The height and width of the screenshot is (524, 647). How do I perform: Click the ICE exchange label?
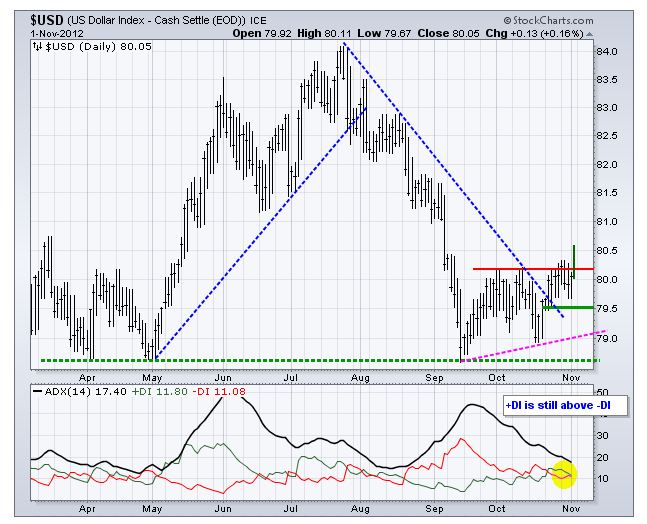pos(258,20)
